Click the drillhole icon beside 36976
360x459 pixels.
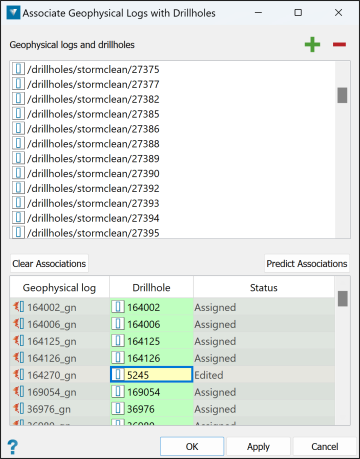coord(118,409)
